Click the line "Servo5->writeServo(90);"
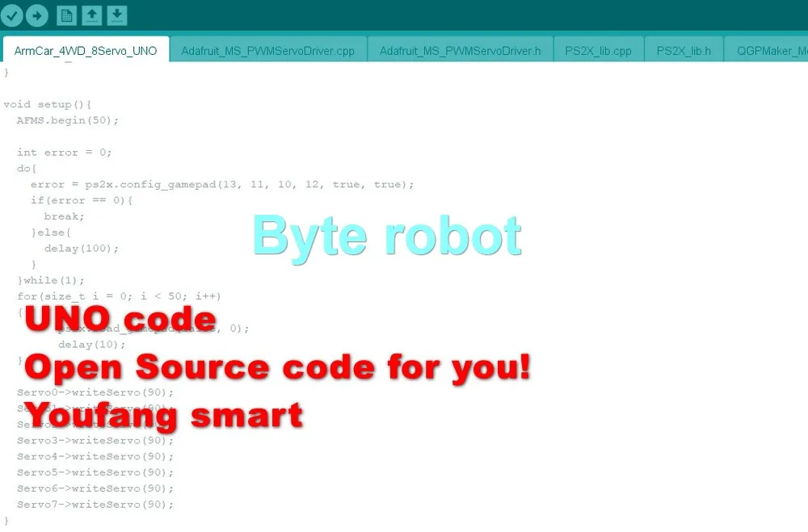The width and height of the screenshot is (808, 532). 95,472
